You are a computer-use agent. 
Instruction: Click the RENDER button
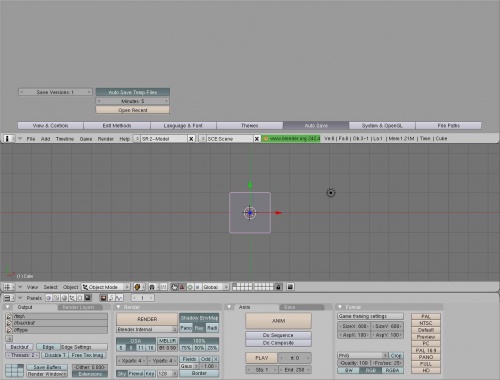click(x=147, y=319)
